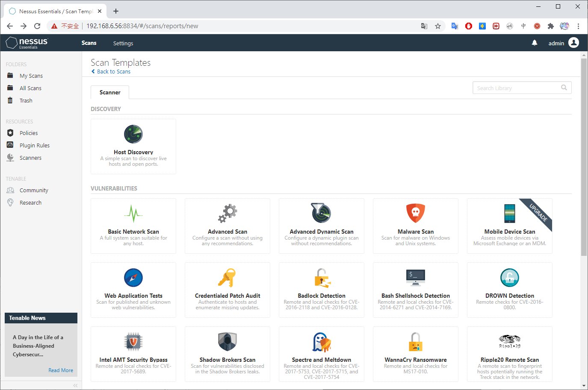This screenshot has height=390, width=588.
Task: Switch to the Settings tab
Action: (123, 43)
